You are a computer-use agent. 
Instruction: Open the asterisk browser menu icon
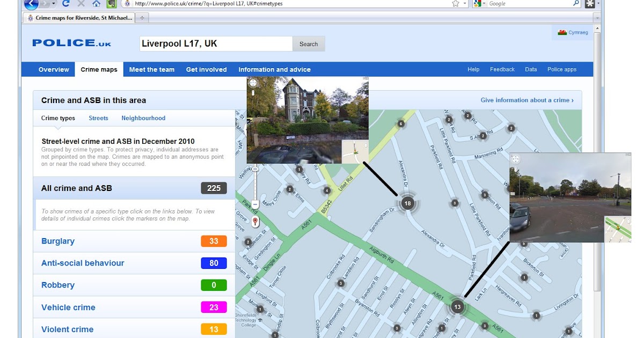(x=588, y=4)
